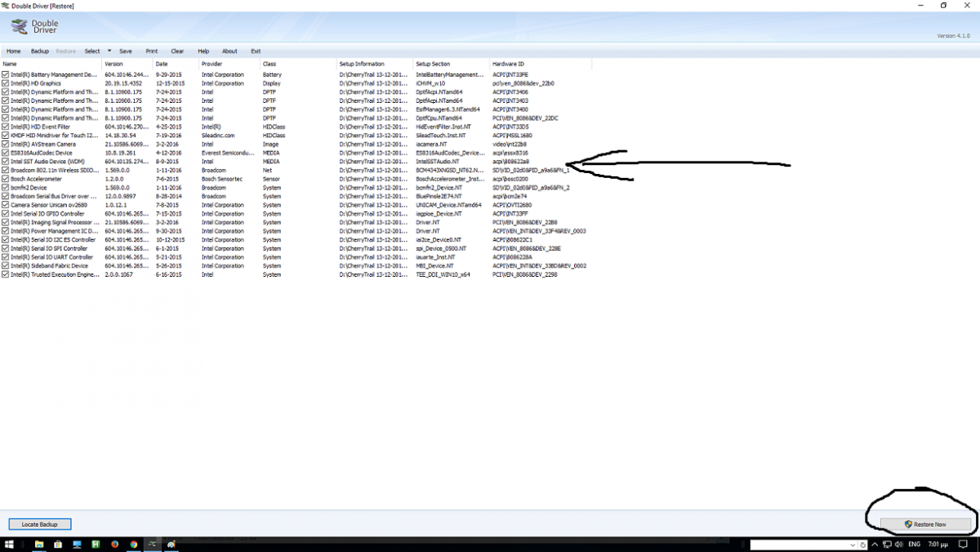
Task: Click the Double Driver taskbar icon
Action: pyautogui.click(x=153, y=545)
